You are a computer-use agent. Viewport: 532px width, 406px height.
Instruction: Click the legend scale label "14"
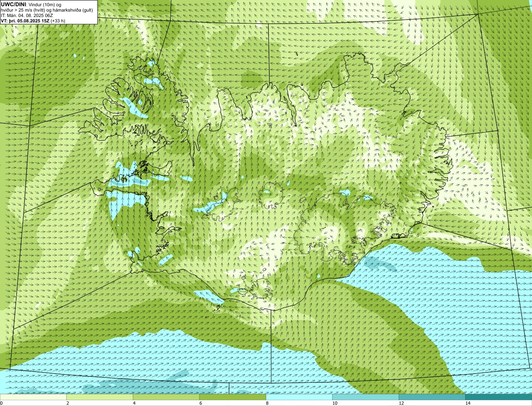click(x=468, y=403)
